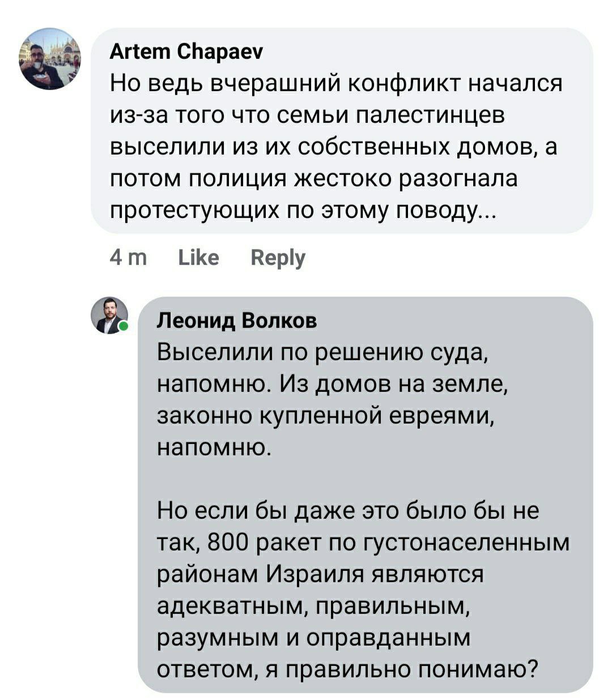612x700 pixels.
Task: Click the 4 m comment timestamp
Action: [x=128, y=258]
